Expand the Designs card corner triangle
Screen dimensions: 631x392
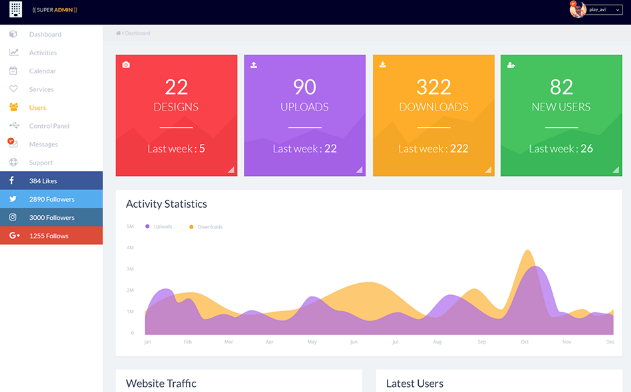[x=231, y=170]
